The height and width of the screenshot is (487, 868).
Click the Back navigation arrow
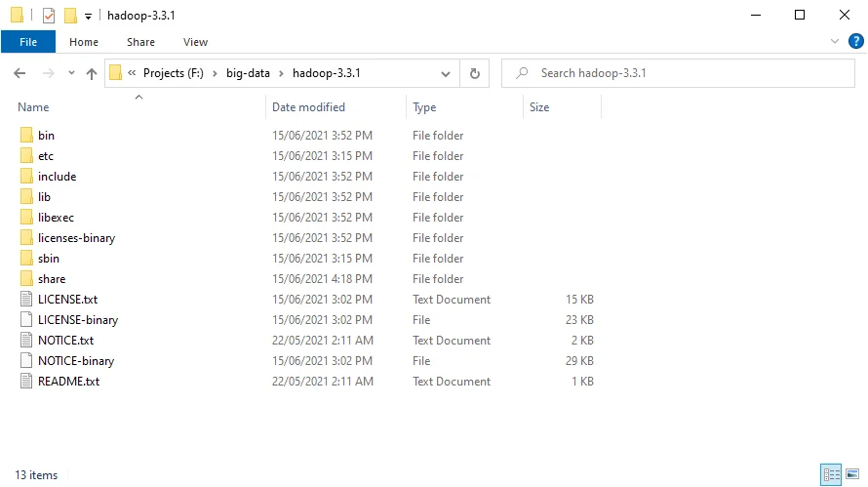click(20, 73)
